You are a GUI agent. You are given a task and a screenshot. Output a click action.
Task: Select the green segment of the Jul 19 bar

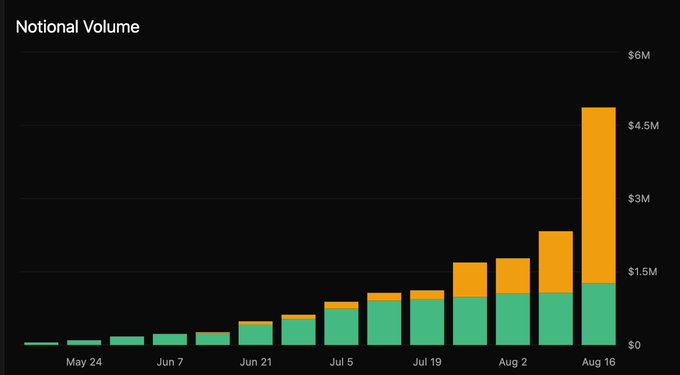[427, 323]
